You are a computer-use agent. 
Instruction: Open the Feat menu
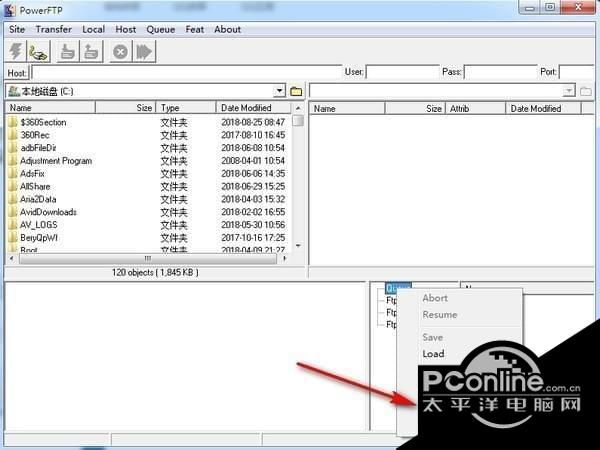tap(194, 29)
